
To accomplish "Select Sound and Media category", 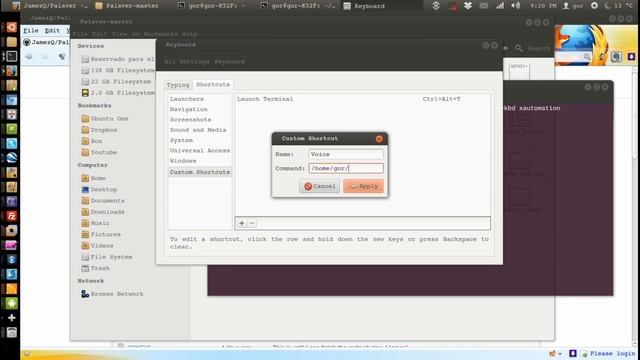I will coord(199,130).
